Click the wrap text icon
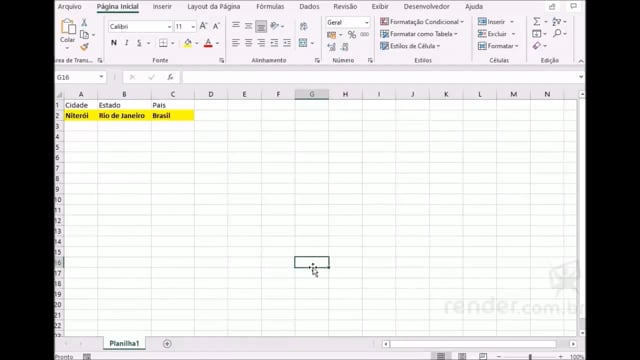640x360 pixels. click(x=304, y=26)
